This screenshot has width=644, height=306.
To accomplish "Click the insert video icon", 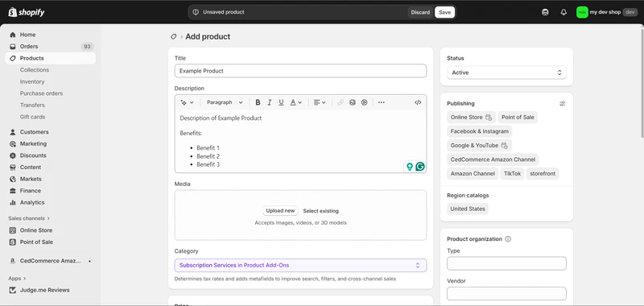I will 365,102.
